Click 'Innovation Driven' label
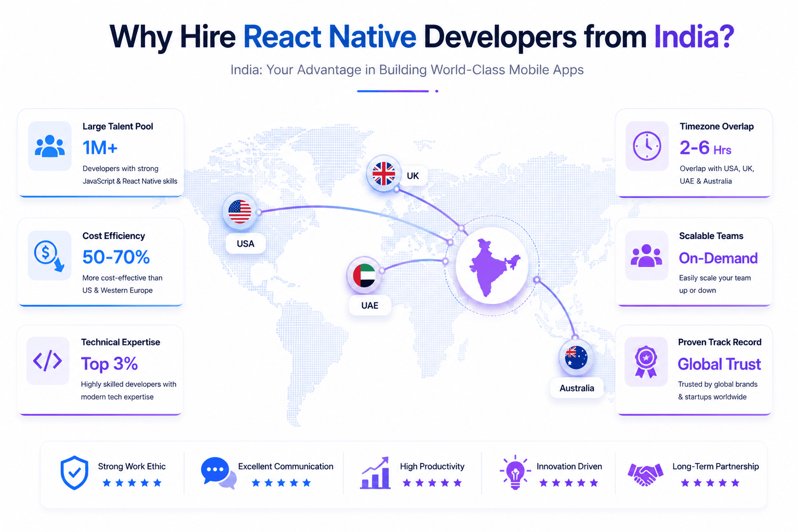Viewport: 798px width, 532px height. click(569, 467)
